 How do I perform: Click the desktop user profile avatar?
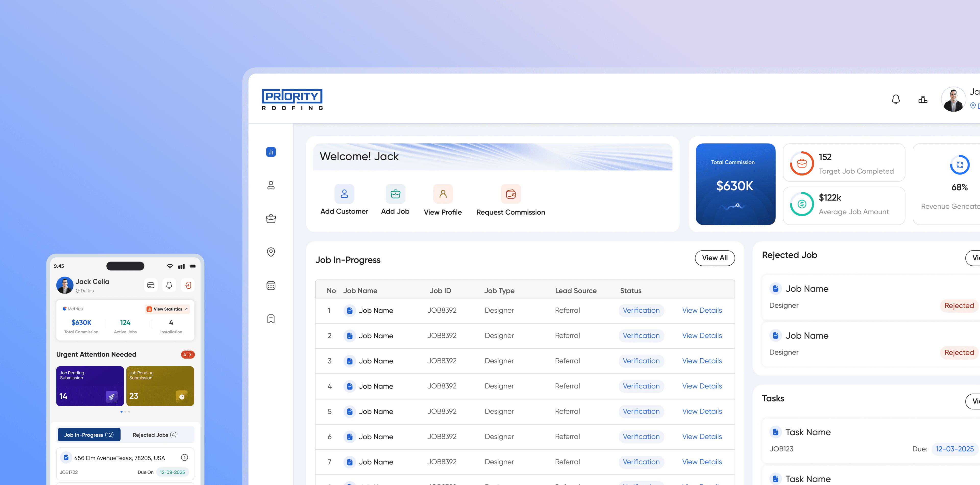coord(953,99)
